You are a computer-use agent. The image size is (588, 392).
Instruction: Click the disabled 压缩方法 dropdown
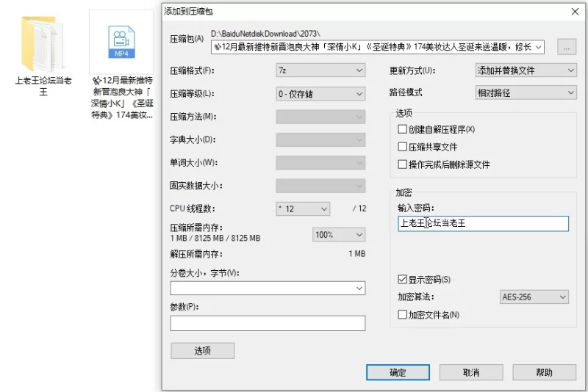click(320, 117)
